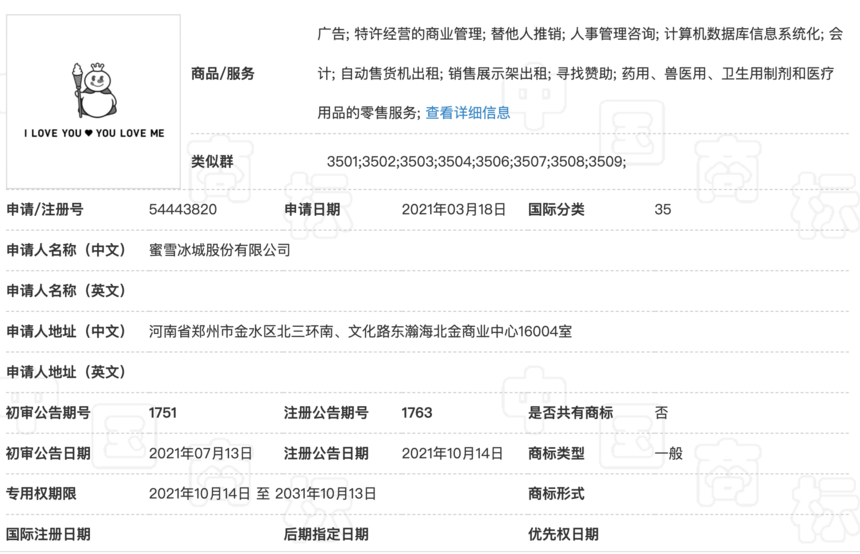Screen dimensions: 860x554
Task: Click the 类似群 label
Action: point(212,161)
